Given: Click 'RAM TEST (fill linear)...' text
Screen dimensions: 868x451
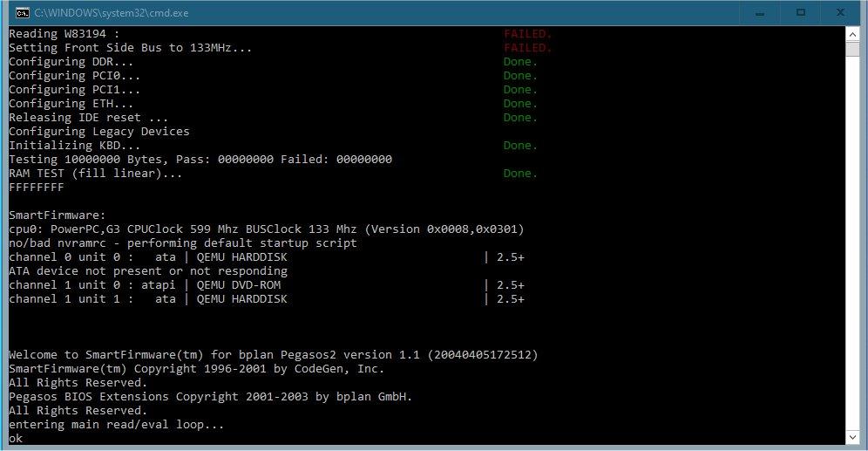Looking at the screenshot, I should [x=95, y=174].
